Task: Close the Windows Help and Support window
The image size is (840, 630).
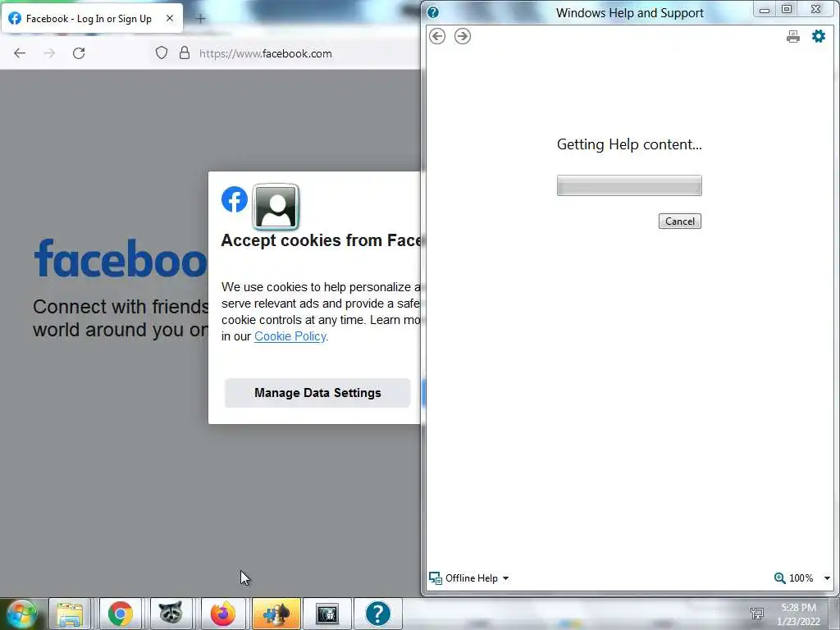Action: [x=815, y=9]
